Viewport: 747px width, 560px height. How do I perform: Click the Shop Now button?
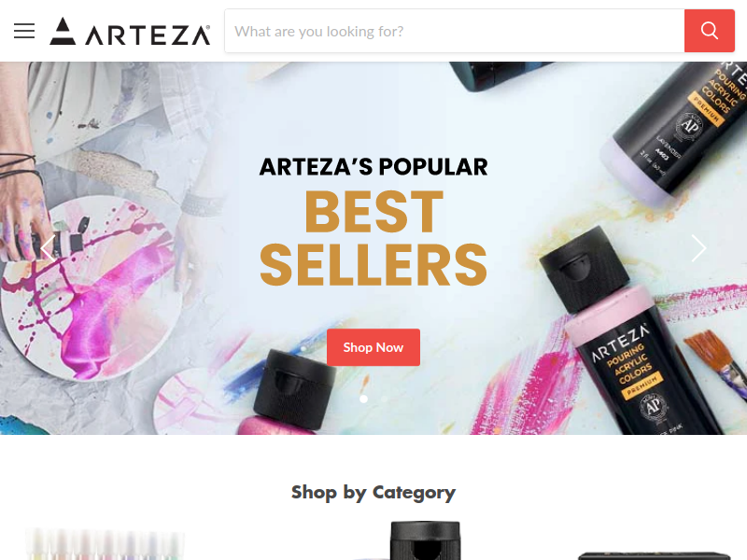[373, 347]
